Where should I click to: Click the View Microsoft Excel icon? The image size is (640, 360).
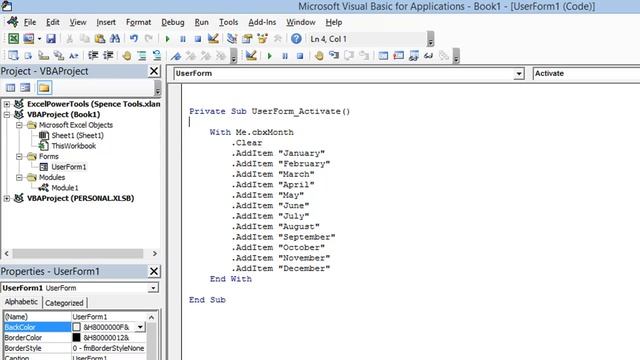coord(13,39)
